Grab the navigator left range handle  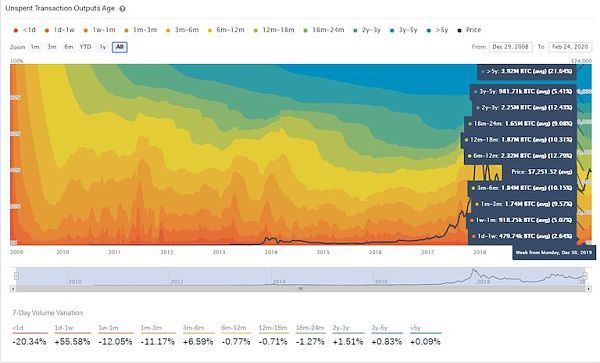16,276
